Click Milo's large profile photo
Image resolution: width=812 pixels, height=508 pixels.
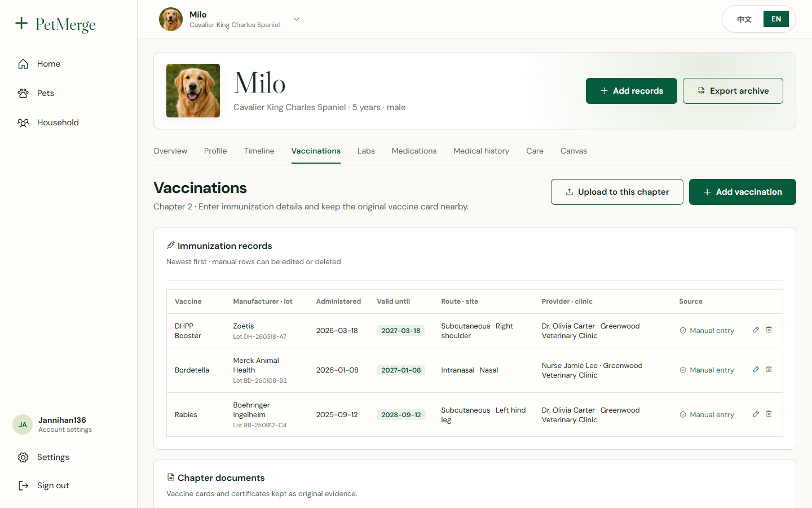(x=193, y=90)
